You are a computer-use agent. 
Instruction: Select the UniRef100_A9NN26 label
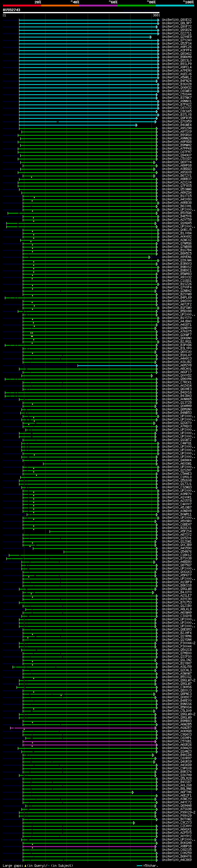177,139
